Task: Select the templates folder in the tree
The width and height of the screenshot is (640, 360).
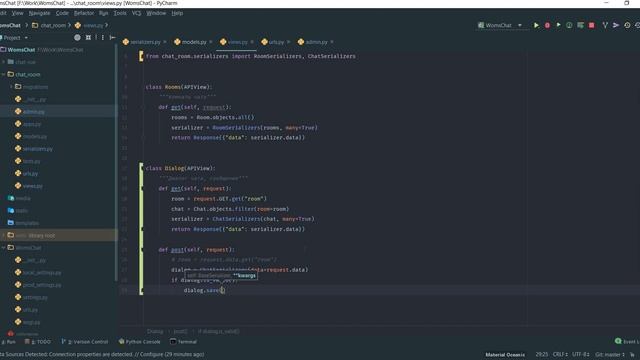Action: coord(27,223)
